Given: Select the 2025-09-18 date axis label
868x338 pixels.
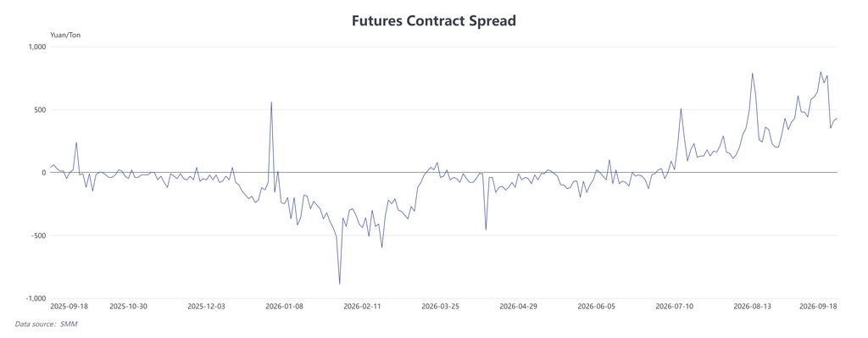Looking at the screenshot, I should [70, 306].
